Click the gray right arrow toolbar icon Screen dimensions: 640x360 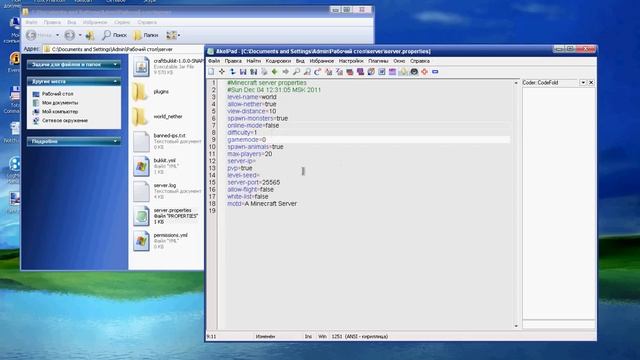click(x=285, y=71)
